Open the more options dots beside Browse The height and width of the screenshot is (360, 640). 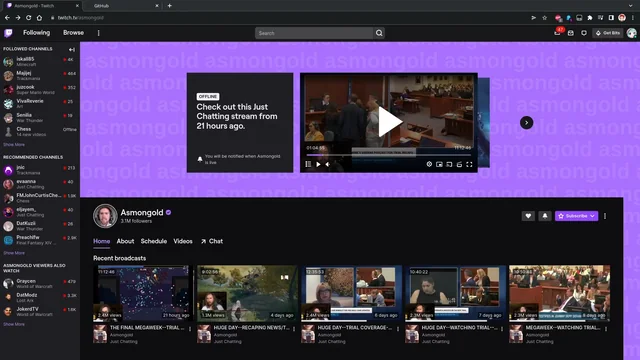(x=98, y=33)
